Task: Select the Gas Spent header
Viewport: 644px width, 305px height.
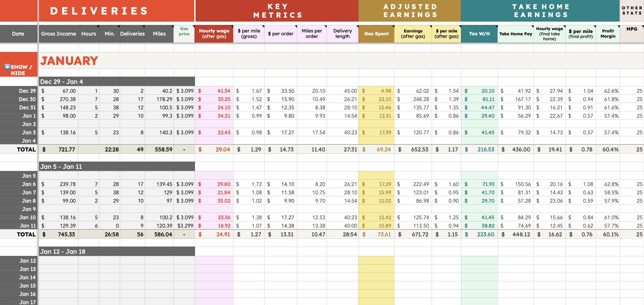Action: pos(376,34)
